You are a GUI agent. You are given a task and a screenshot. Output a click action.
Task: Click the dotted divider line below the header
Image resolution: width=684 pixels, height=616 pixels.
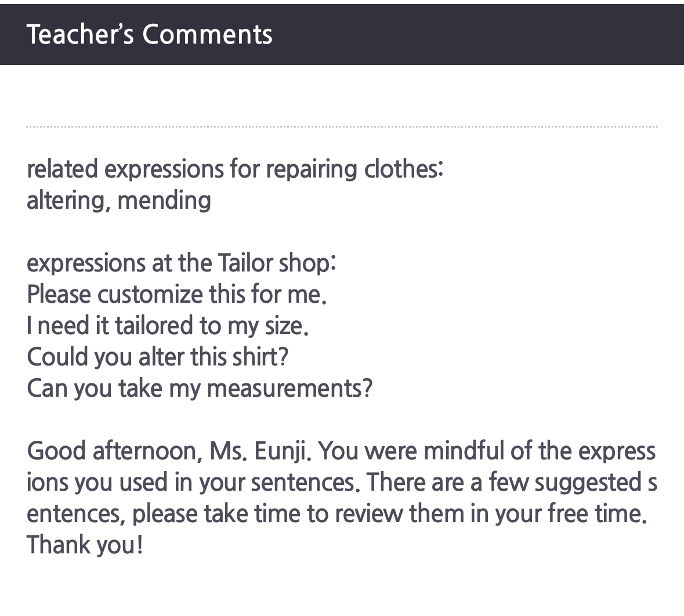tap(342, 126)
